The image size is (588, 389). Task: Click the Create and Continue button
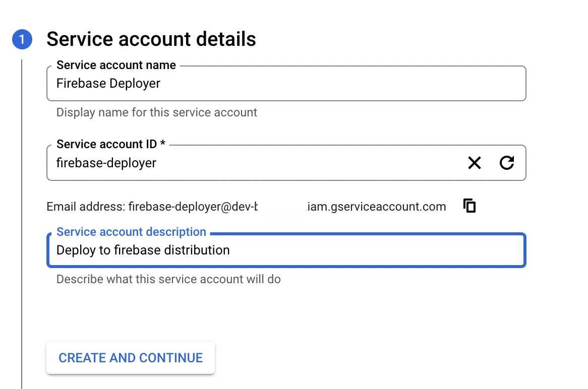131,358
